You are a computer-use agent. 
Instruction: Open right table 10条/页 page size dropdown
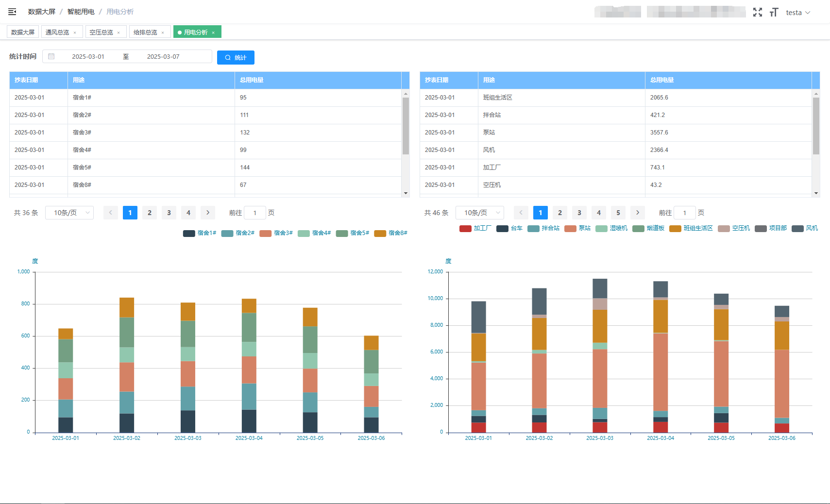click(480, 213)
